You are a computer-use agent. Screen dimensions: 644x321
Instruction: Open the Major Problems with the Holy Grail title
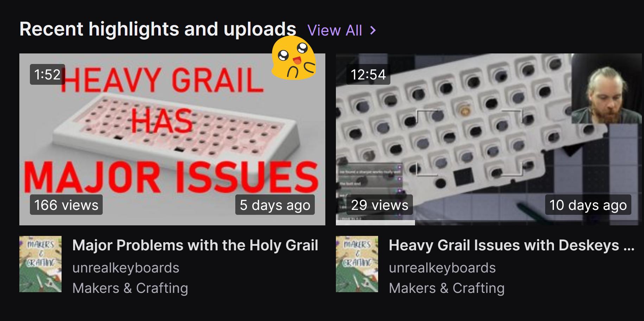click(195, 245)
